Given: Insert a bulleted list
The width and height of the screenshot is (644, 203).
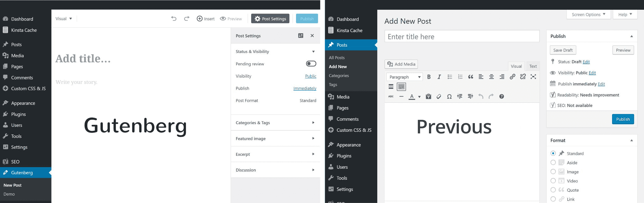Looking at the screenshot, I should pyautogui.click(x=450, y=77).
